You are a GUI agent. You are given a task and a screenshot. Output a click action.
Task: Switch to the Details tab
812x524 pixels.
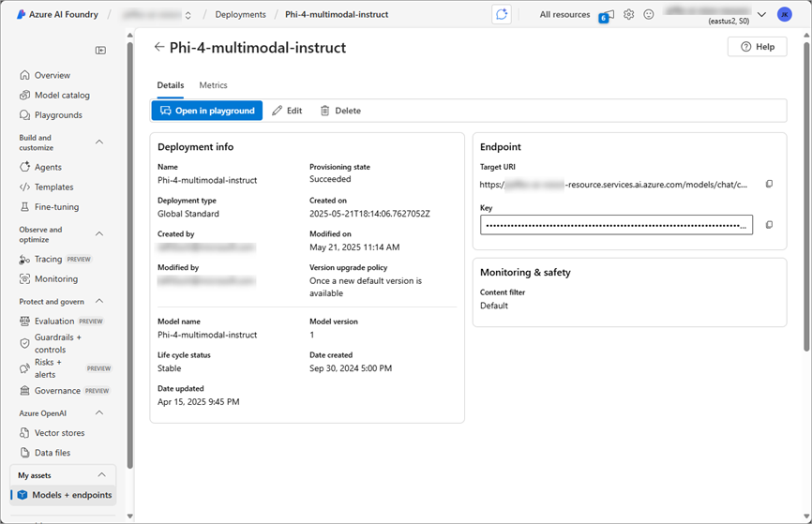(171, 85)
